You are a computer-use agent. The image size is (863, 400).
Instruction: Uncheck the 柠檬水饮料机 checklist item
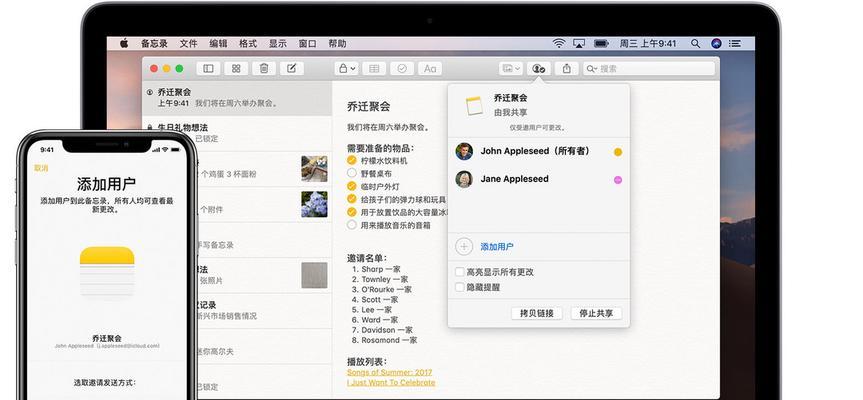(352, 160)
